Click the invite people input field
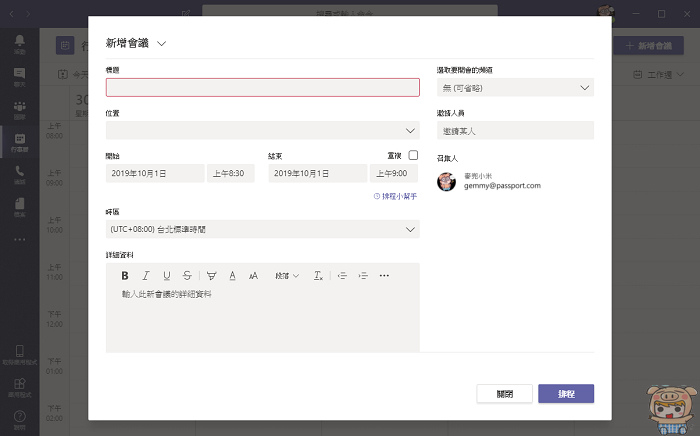This screenshot has height=436, width=700. point(515,130)
